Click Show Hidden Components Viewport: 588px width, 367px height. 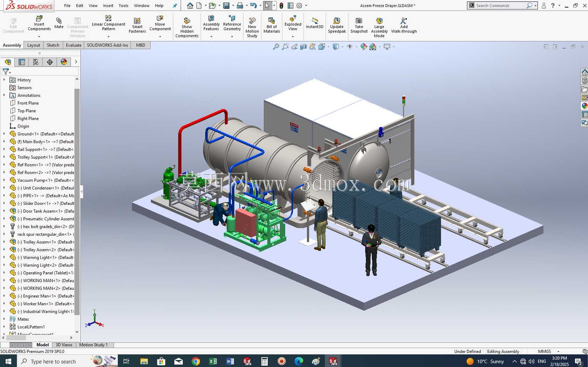[x=187, y=27]
